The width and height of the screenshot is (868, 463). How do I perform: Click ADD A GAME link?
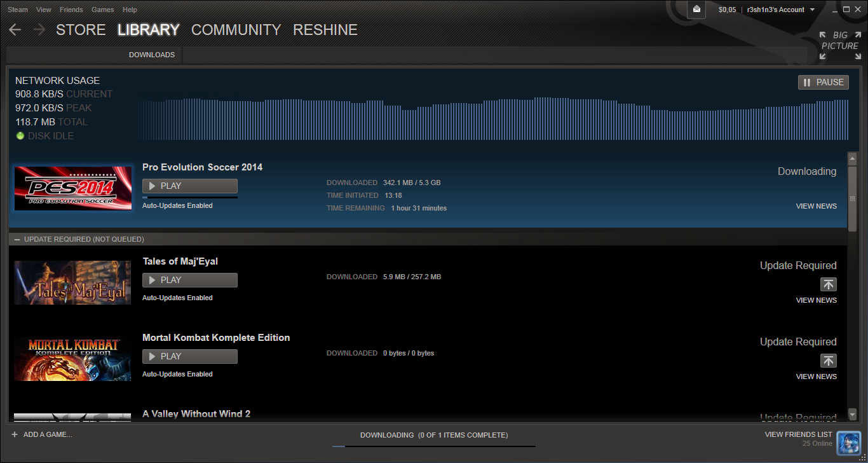[48, 434]
